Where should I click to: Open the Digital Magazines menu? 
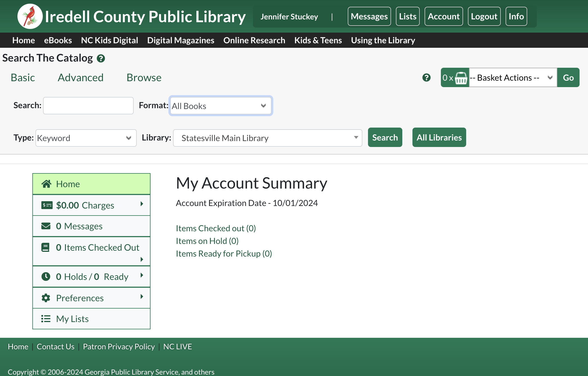(181, 40)
